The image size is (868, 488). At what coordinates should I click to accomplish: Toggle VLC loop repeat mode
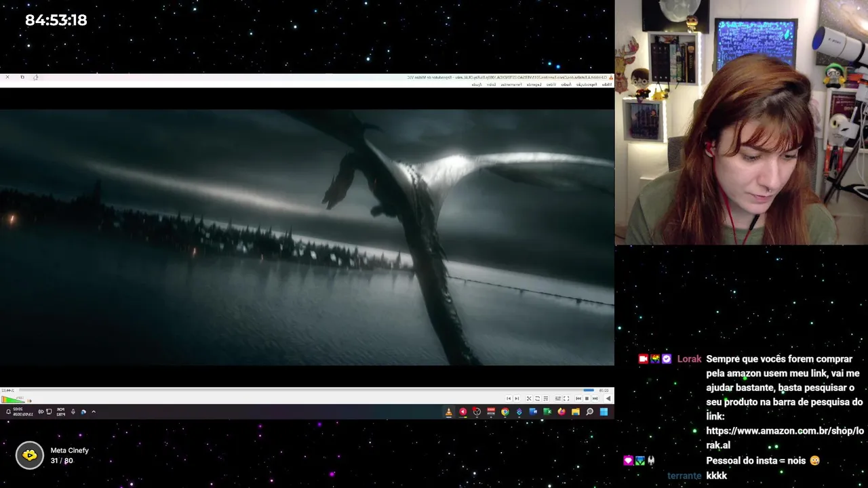pyautogui.click(x=537, y=399)
